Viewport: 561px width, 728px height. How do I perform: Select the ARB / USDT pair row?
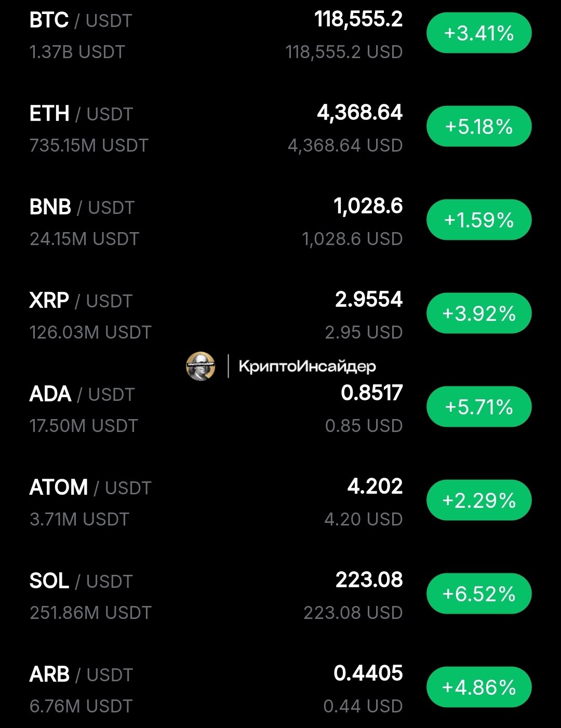click(81, 675)
